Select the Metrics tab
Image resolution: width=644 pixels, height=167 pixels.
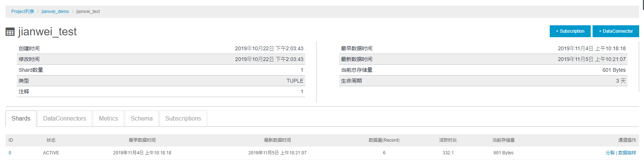pos(108,119)
